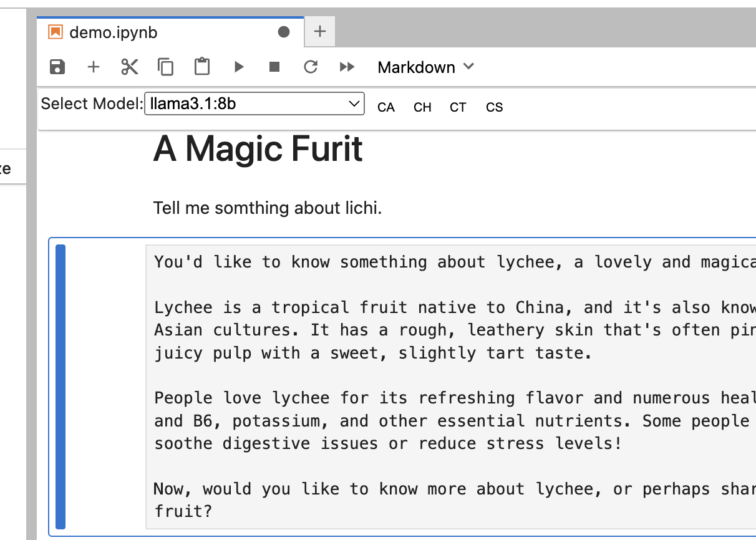Save the demo.ipynb notebook
This screenshot has height=540, width=756.
coord(57,67)
